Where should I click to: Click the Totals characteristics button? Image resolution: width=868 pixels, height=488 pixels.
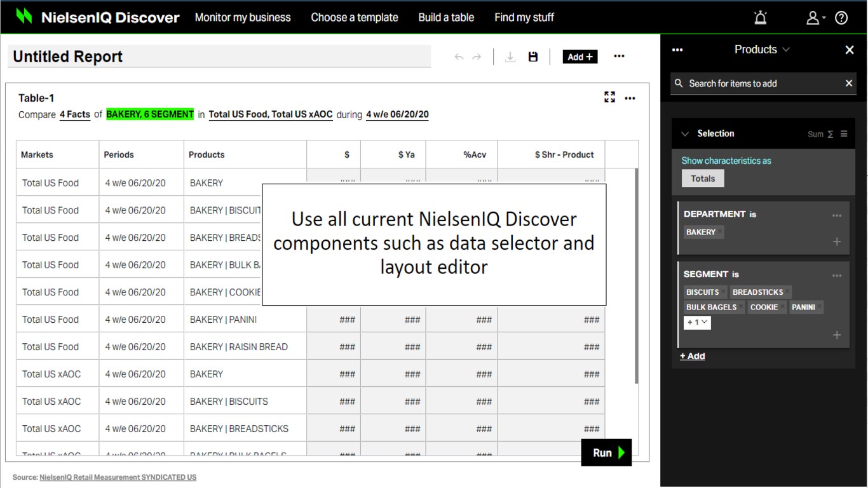pyautogui.click(x=703, y=179)
